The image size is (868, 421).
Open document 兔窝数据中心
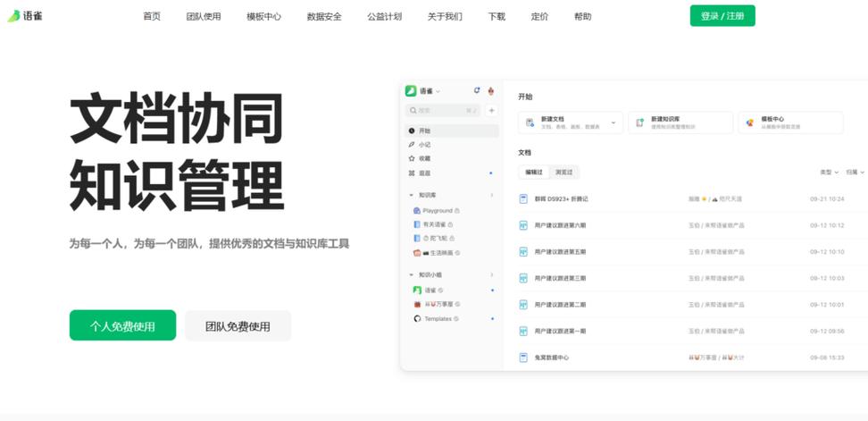click(552, 358)
